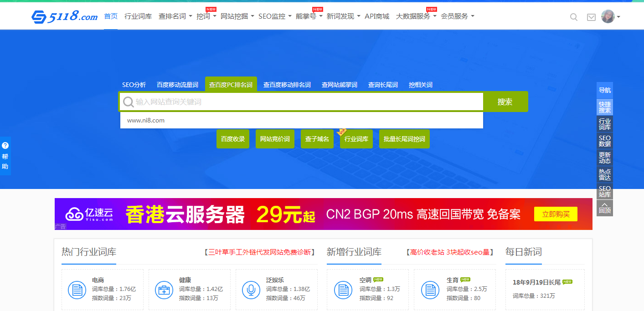Image resolution: width=644 pixels, height=311 pixels.
Task: Click the 健康 medical kit icon
Action: tap(164, 290)
